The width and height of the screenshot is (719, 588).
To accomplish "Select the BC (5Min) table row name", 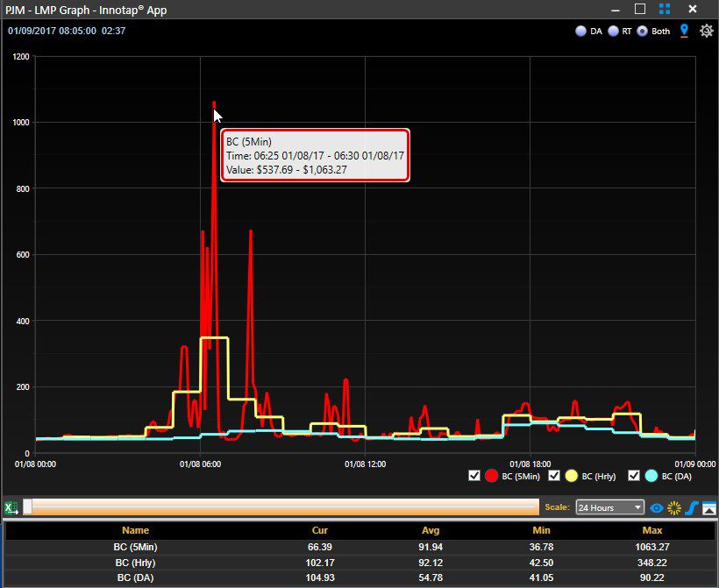I will 135,547.
